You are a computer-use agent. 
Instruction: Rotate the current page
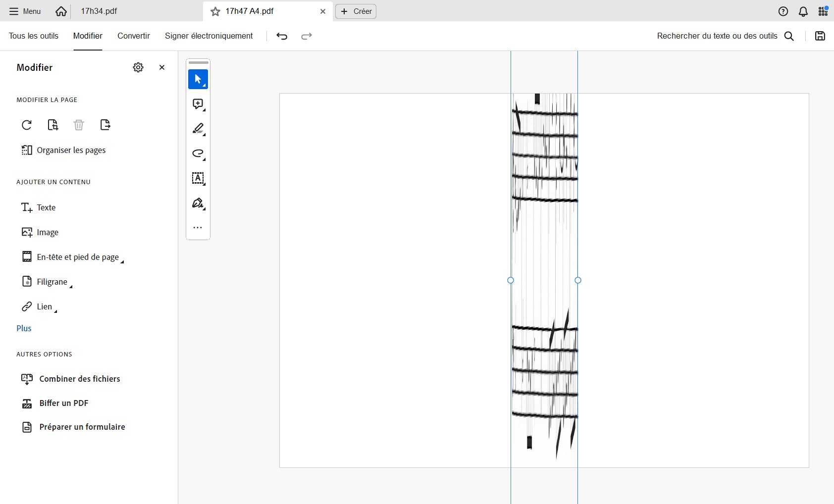point(27,125)
